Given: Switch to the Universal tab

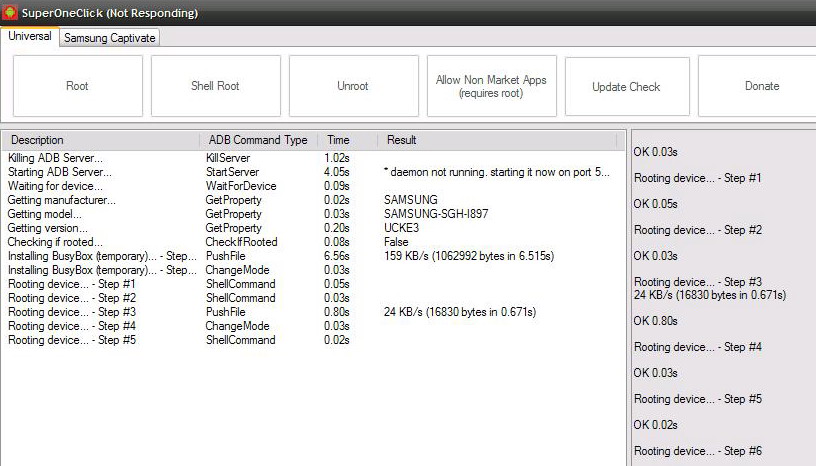Looking at the screenshot, I should point(30,36).
